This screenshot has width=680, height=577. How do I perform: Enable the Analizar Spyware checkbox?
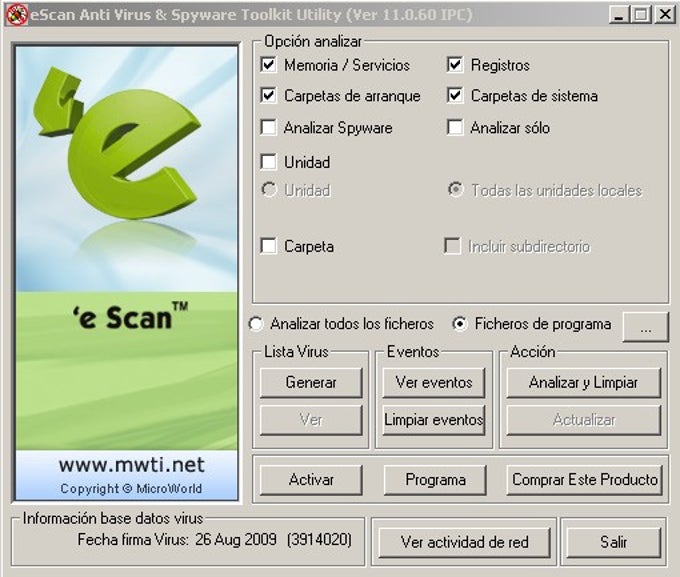click(x=268, y=128)
